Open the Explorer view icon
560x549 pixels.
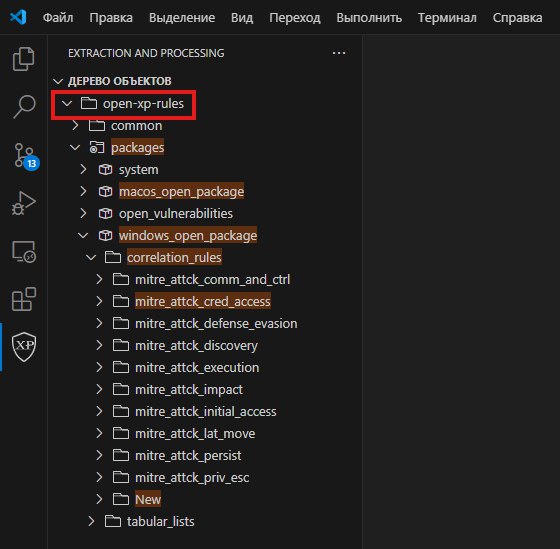click(x=24, y=59)
